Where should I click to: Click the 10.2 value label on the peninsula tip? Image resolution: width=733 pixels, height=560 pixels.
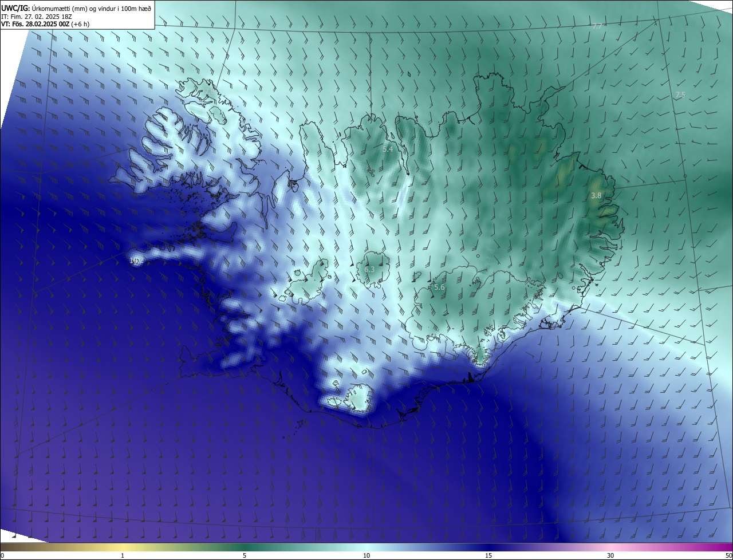135,260
